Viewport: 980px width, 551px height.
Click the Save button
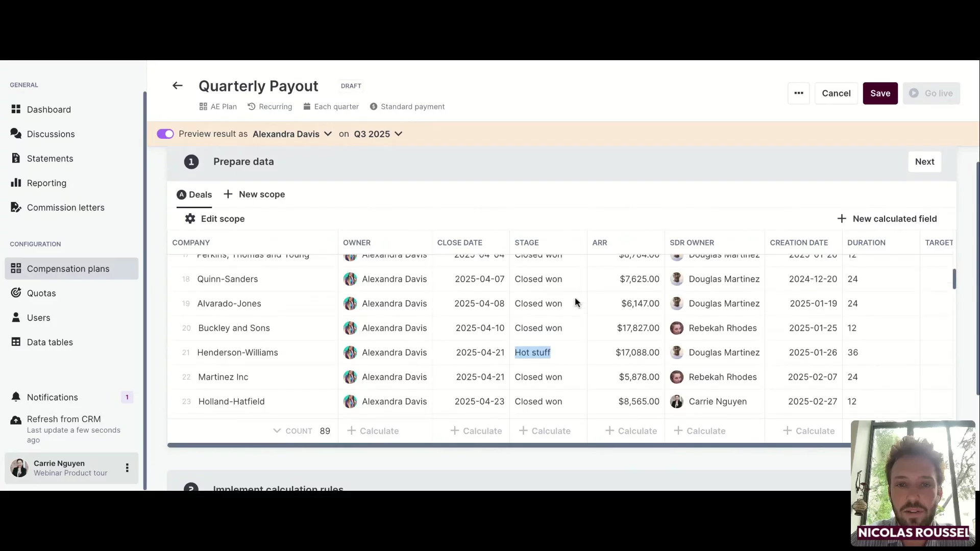tap(880, 93)
